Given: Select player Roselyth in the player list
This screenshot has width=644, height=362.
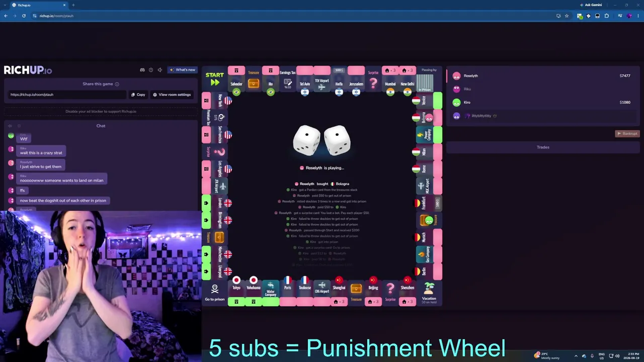Looking at the screenshot, I should pyautogui.click(x=543, y=76).
